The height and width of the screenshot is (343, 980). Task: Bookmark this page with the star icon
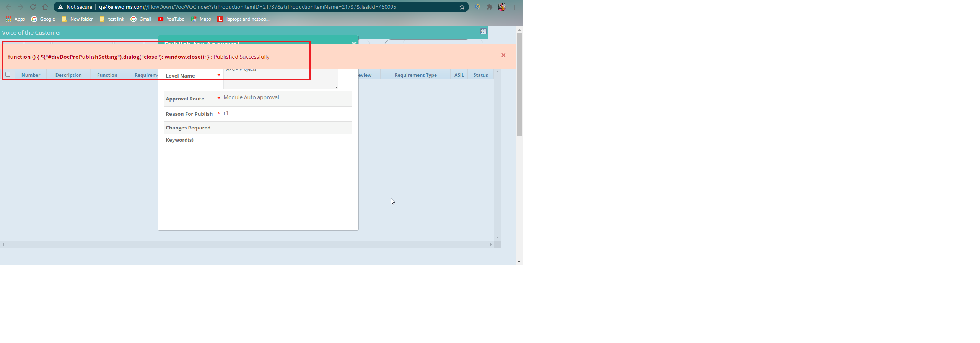462,7
